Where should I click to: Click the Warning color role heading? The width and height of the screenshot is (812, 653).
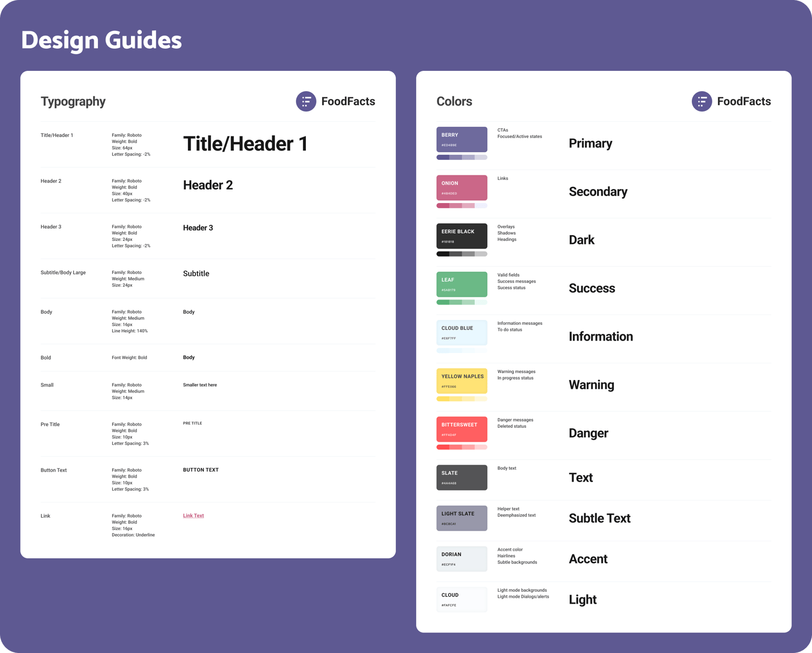click(x=591, y=385)
